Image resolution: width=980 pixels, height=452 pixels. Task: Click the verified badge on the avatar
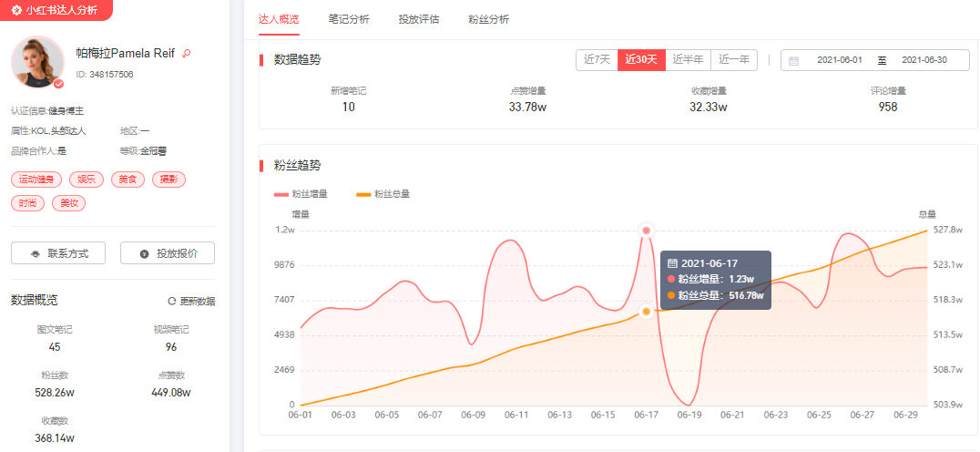(x=59, y=84)
